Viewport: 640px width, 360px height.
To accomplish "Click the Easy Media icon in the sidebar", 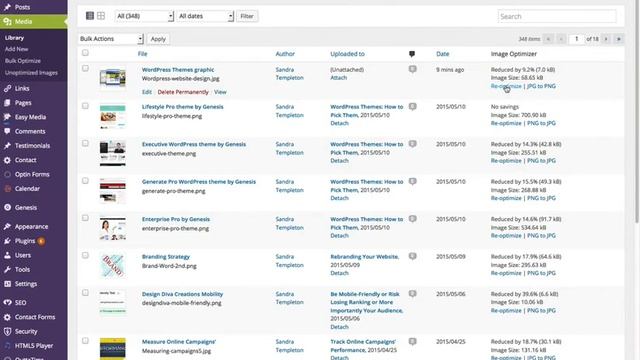I will click(x=7, y=117).
